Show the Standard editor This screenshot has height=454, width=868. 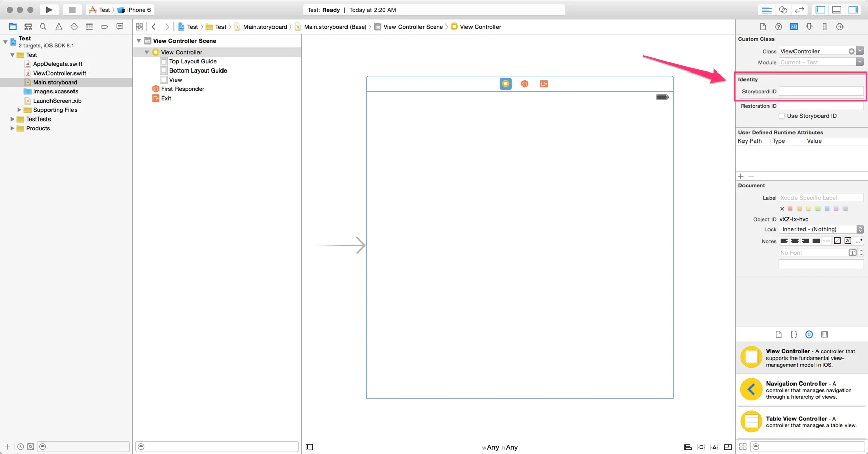766,10
